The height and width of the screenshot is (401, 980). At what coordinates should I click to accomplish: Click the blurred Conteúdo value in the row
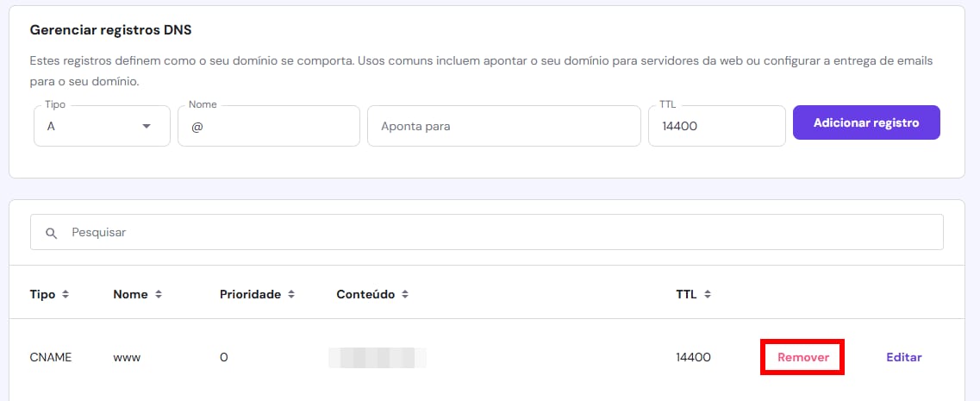(378, 357)
